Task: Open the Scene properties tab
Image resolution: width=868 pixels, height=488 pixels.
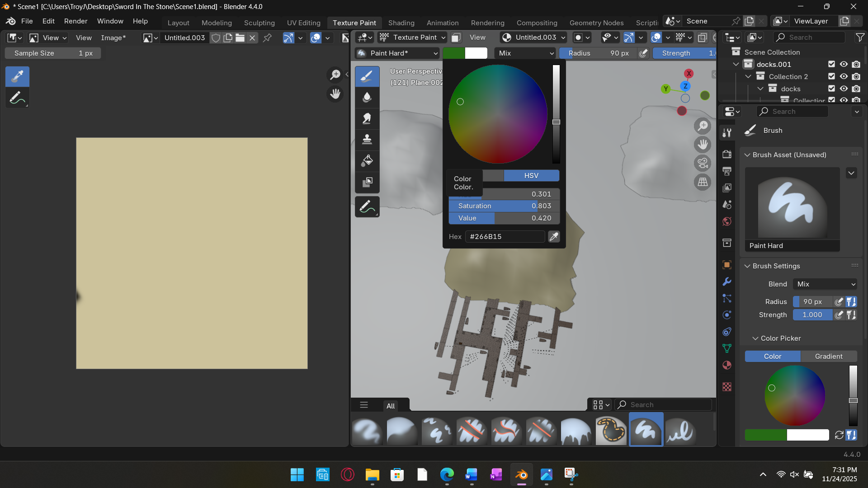Action: coord(727,204)
